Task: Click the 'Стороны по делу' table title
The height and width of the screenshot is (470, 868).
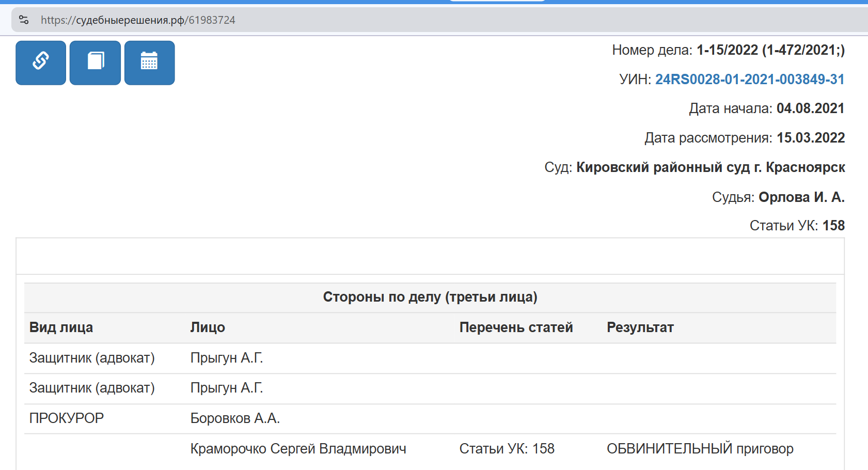Action: click(430, 297)
